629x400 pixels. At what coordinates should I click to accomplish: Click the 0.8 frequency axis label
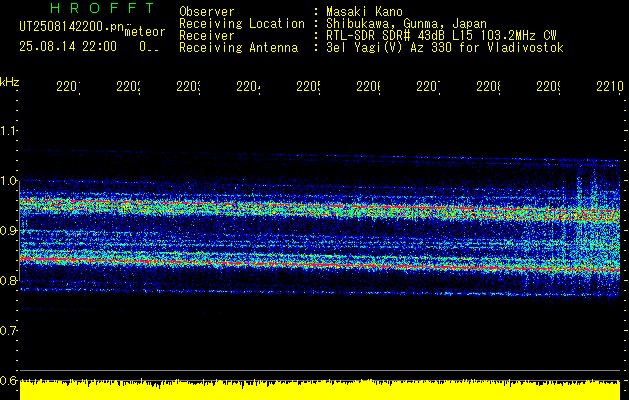coord(9,280)
